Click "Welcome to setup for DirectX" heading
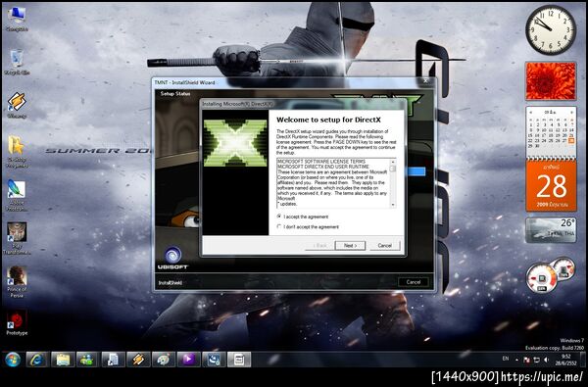 (328, 120)
